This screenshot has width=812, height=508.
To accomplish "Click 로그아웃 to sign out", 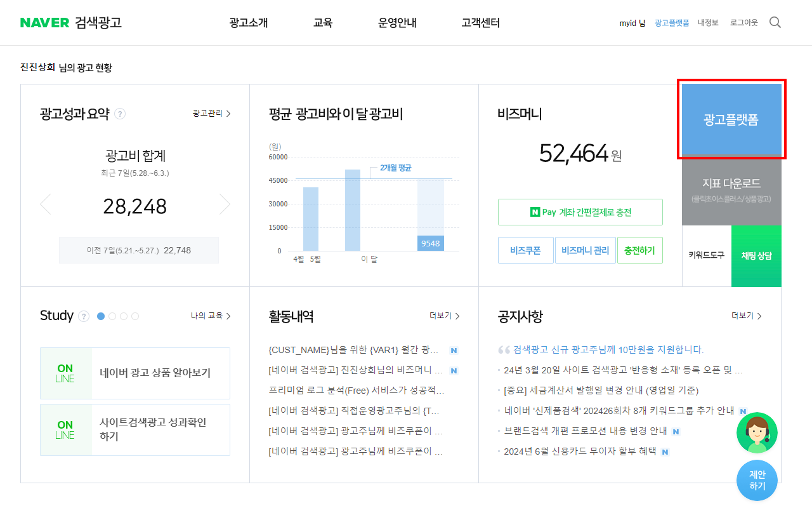I will coord(743,22).
